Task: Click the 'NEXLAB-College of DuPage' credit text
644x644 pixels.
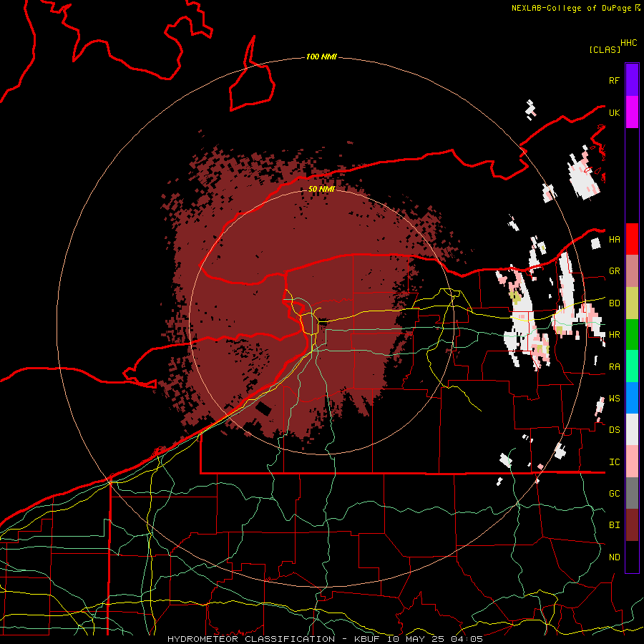Action: 571,8
